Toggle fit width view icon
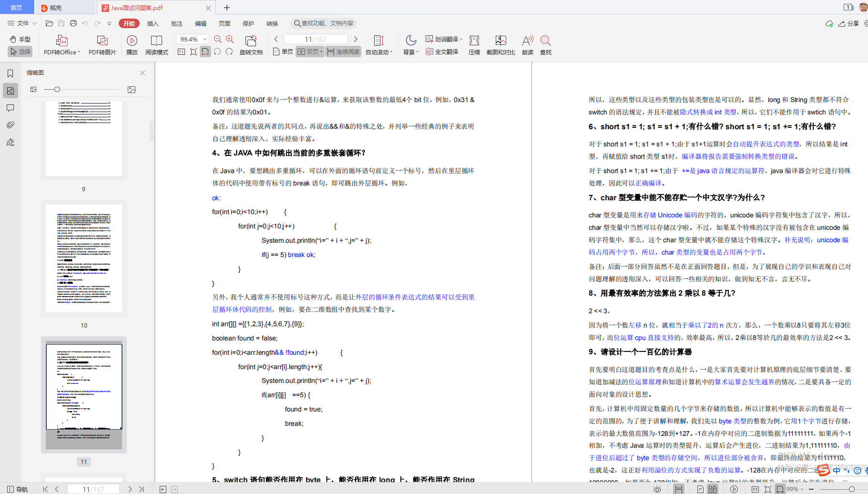 pos(205,51)
